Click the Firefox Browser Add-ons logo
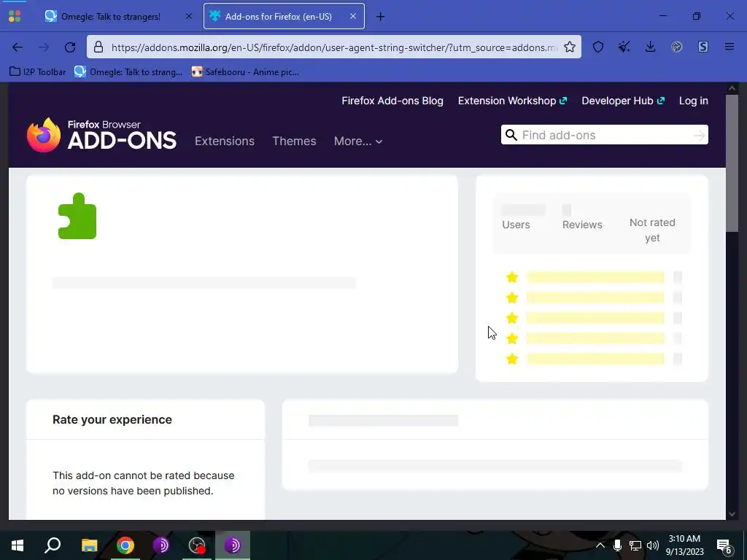The height and width of the screenshot is (560, 747). point(101,135)
